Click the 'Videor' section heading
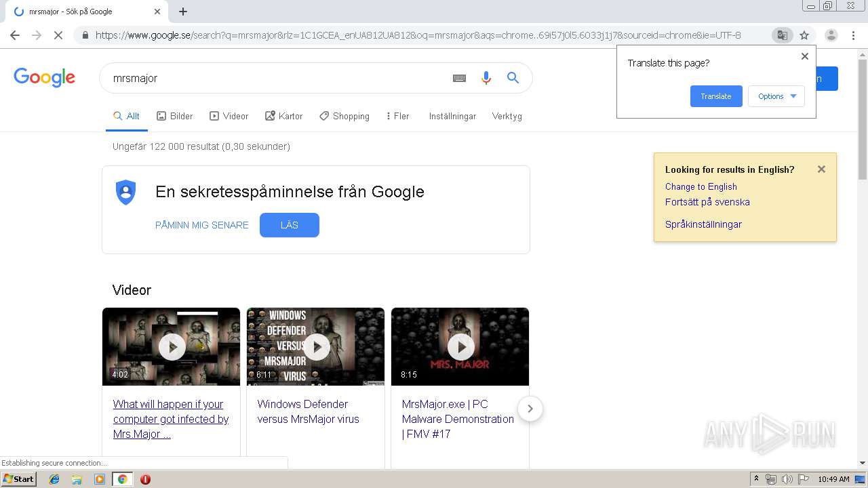 tap(132, 290)
